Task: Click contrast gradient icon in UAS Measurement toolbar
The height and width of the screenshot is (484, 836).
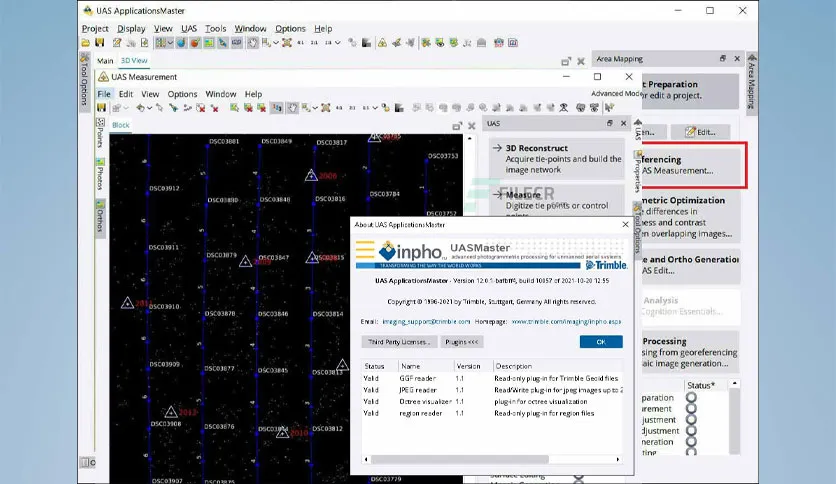Action: (x=399, y=108)
